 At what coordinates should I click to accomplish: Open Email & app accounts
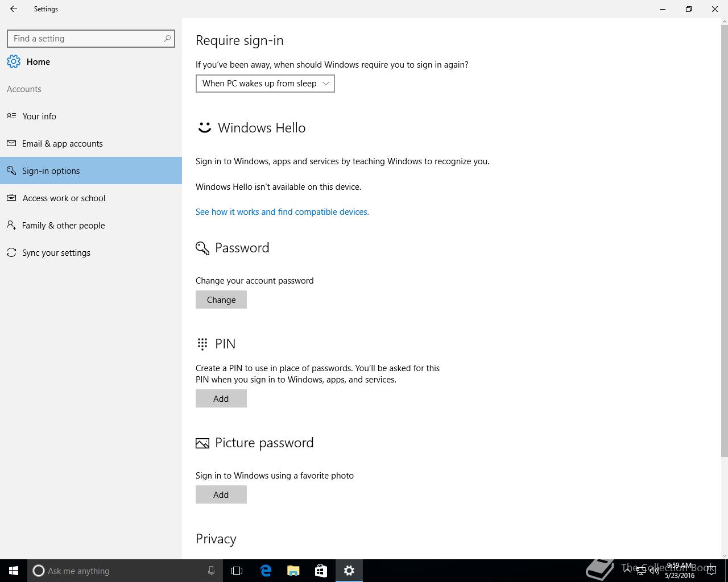(x=91, y=143)
